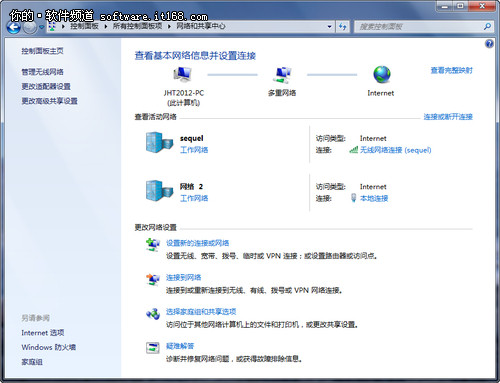Screen dimensions: 500x383
Task: Open 设置新的连接或网络 link
Action: point(198,243)
